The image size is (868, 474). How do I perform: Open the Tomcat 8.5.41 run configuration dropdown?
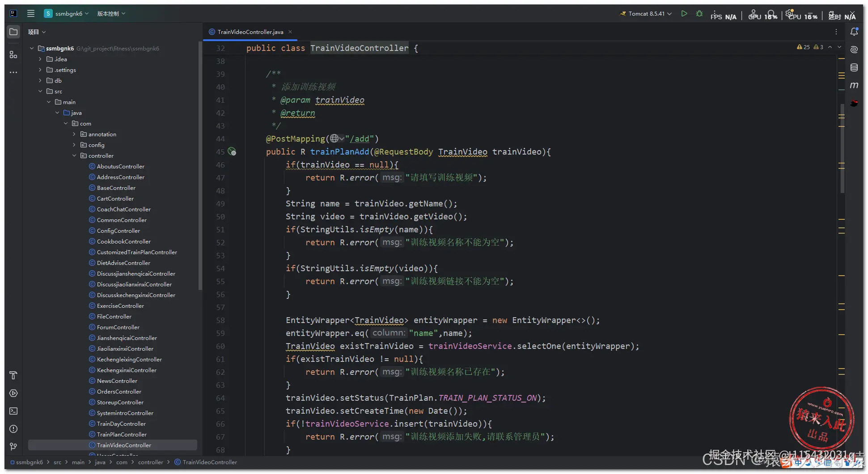tap(646, 13)
